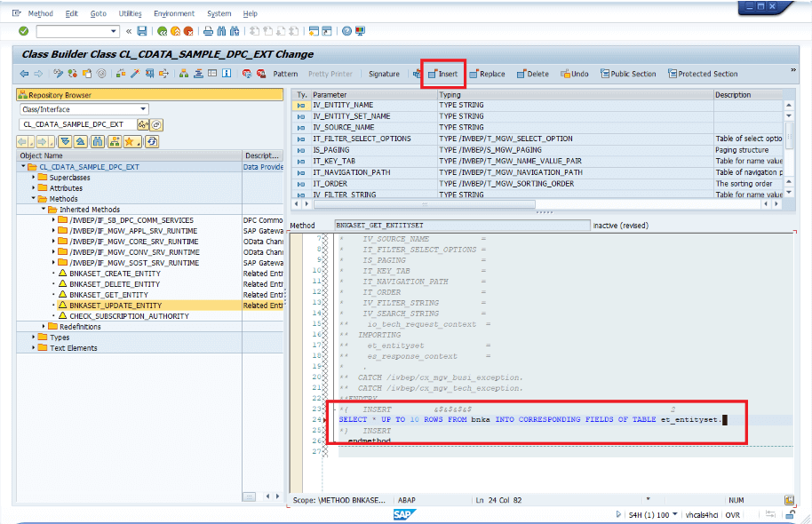Viewport: 812px width, 524px height.
Task: Click the Delete toolbar button
Action: point(533,74)
